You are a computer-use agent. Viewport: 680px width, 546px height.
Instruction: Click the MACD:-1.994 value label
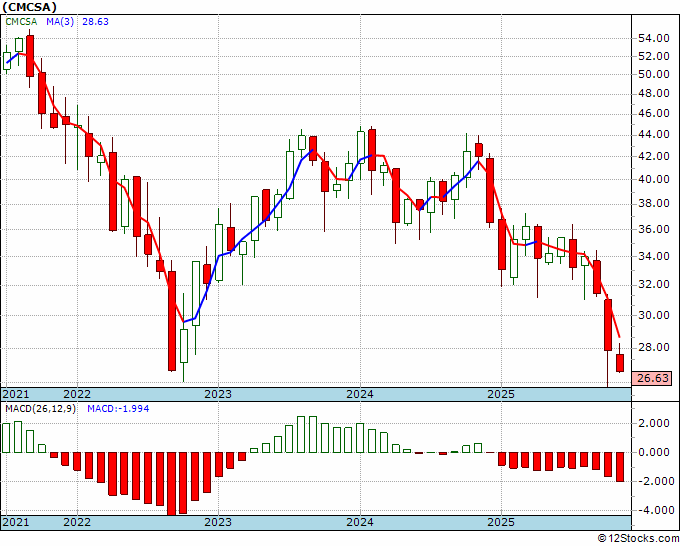pyautogui.click(x=118, y=409)
